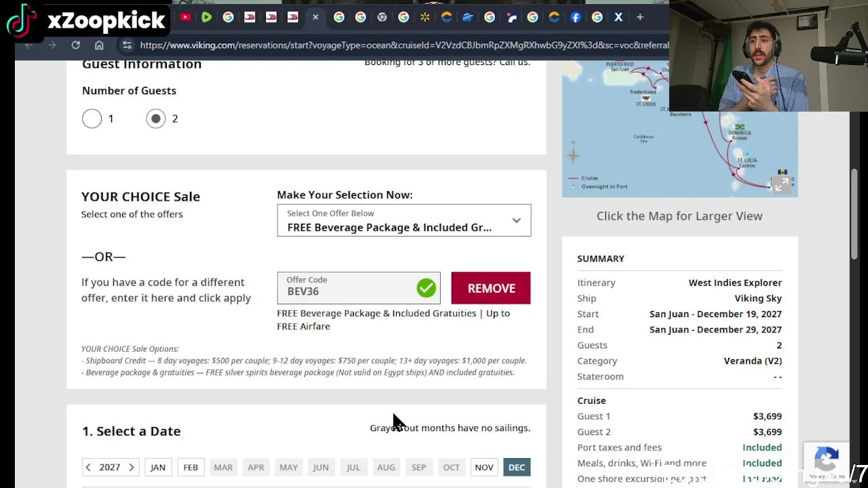Click the reCAPTCHA badge
This screenshot has height=488, width=868.
pos(826,462)
